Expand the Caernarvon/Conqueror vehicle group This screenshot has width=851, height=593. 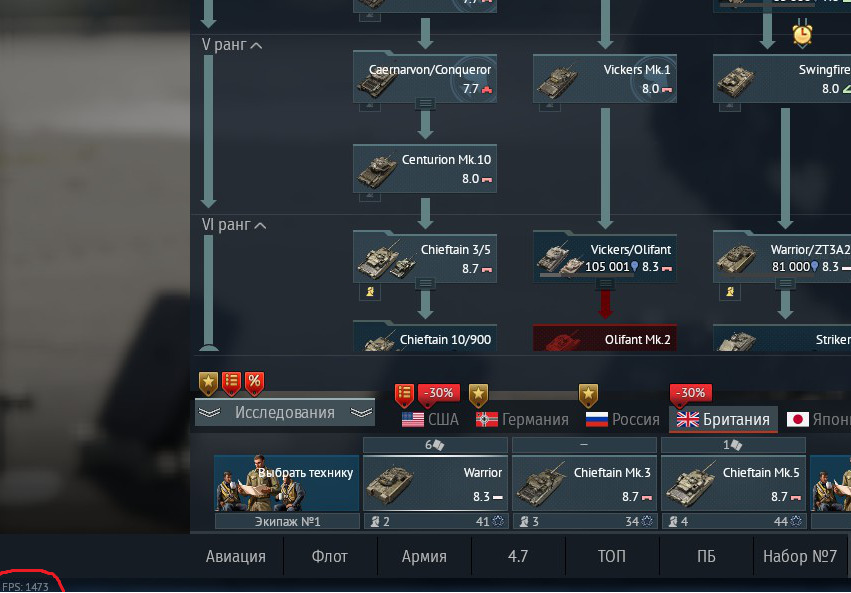(x=425, y=103)
